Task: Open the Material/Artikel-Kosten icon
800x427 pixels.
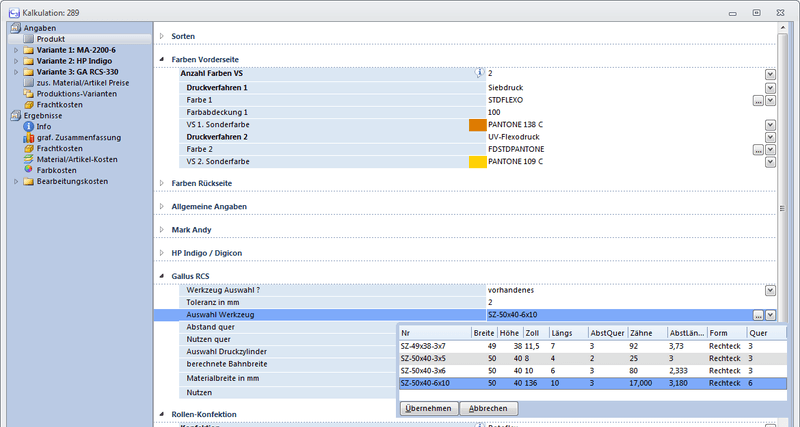Action: (29, 159)
